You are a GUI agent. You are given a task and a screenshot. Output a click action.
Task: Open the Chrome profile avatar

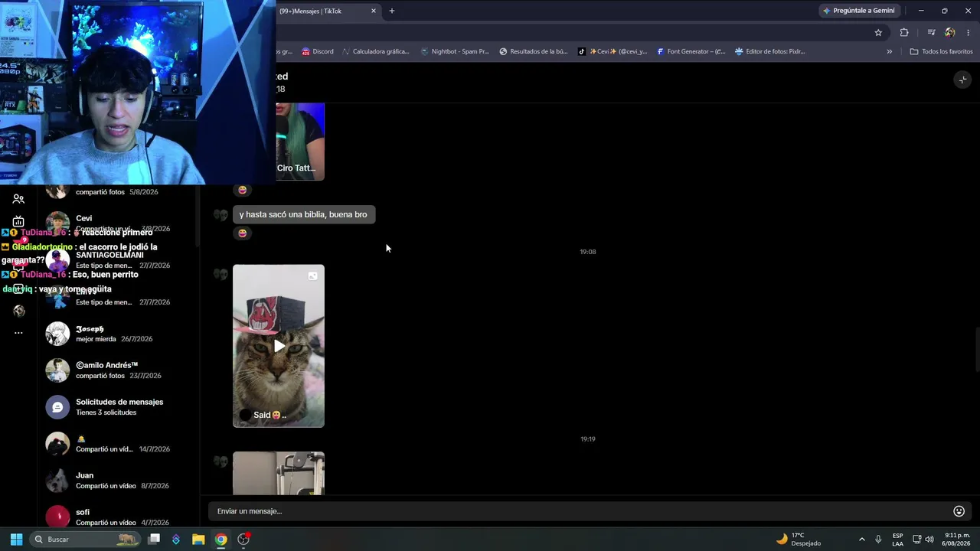coord(950,32)
